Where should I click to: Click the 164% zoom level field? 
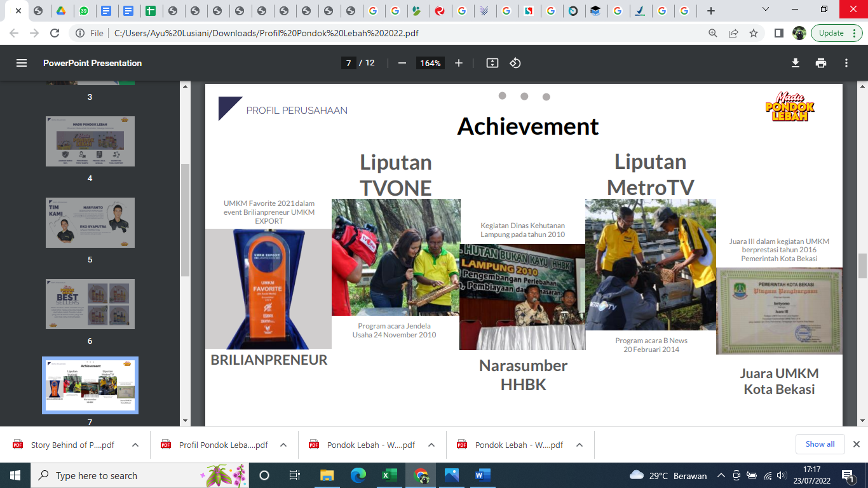[x=430, y=63]
